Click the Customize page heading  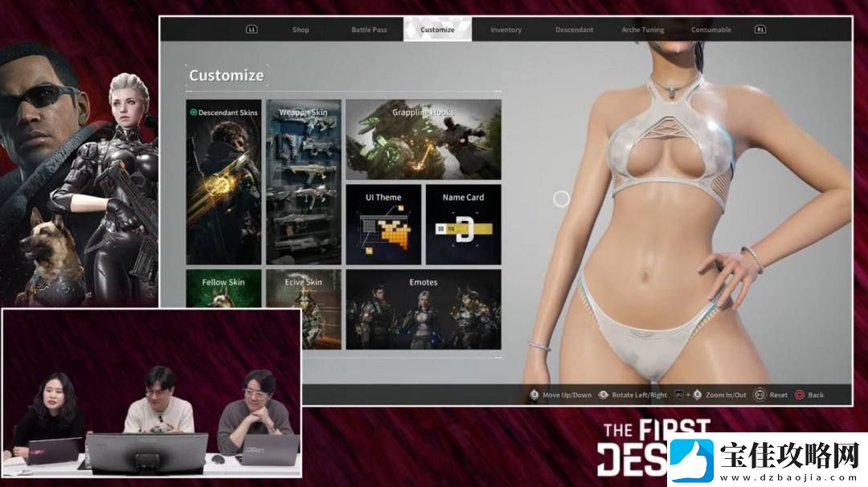click(227, 76)
